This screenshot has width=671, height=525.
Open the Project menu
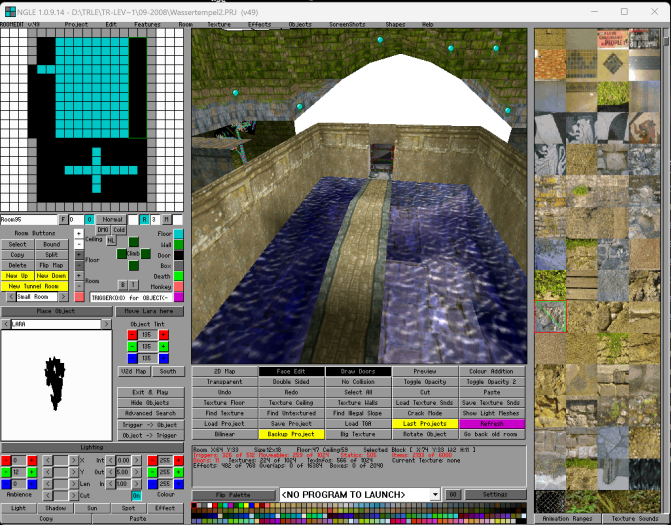pos(76,24)
